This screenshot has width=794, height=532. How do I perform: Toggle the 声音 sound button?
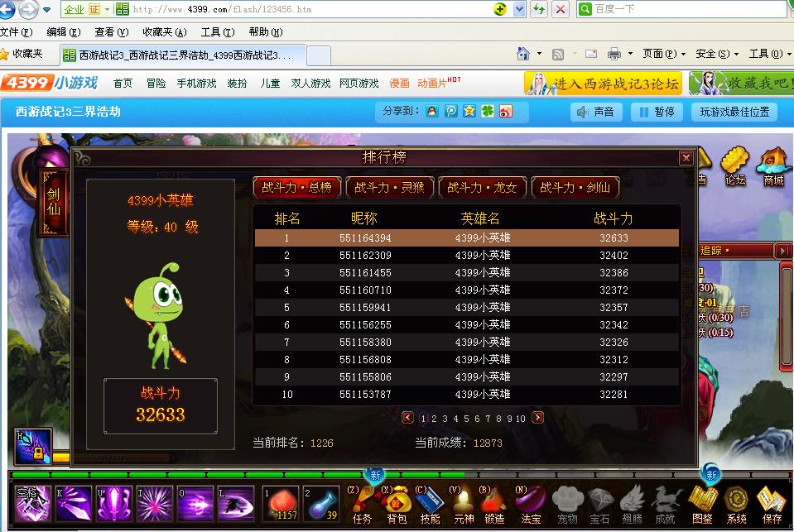coord(596,112)
